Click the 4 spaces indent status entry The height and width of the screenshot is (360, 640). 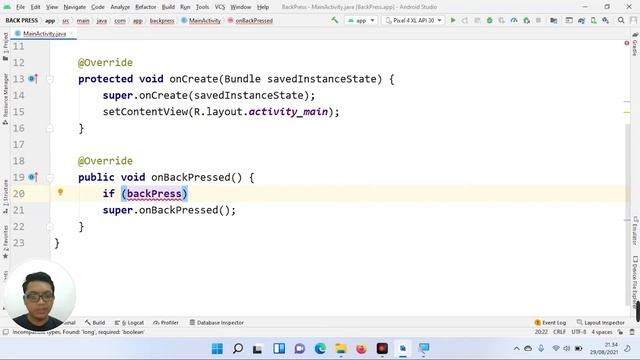click(x=602, y=332)
